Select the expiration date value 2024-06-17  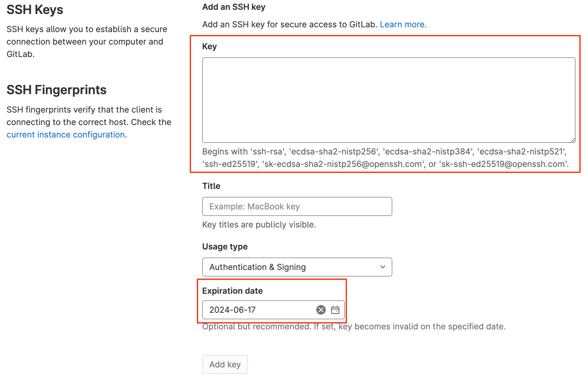pyautogui.click(x=233, y=310)
